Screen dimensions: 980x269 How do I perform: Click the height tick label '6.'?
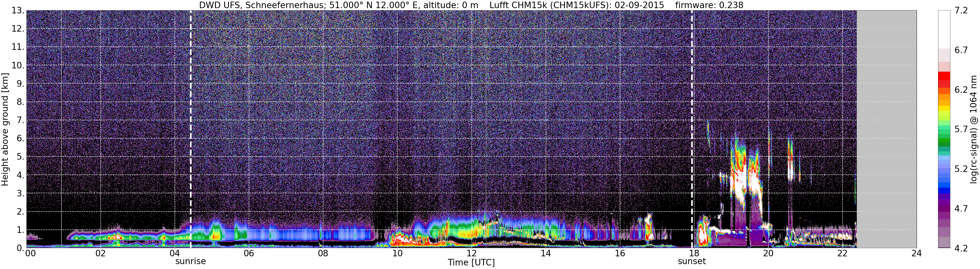[x=20, y=139]
